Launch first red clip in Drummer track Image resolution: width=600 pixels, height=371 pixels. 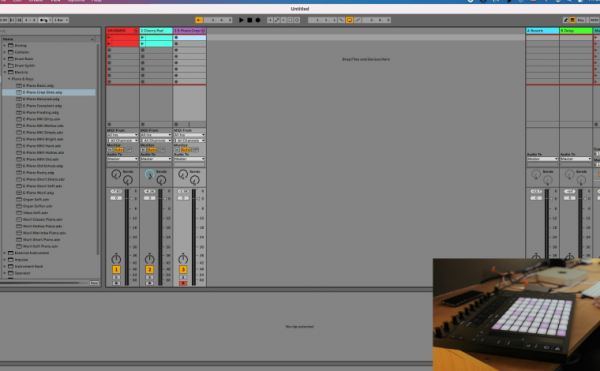tap(123, 37)
